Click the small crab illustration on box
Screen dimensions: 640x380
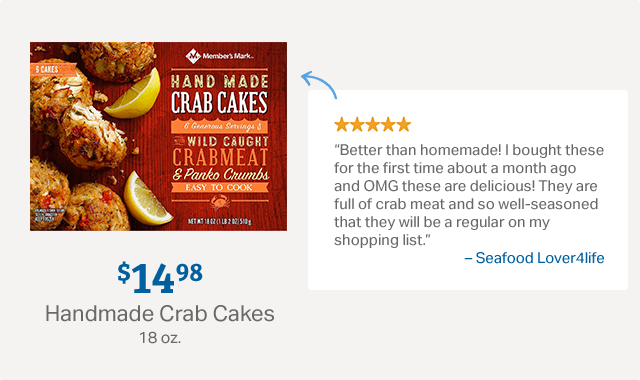(220, 202)
